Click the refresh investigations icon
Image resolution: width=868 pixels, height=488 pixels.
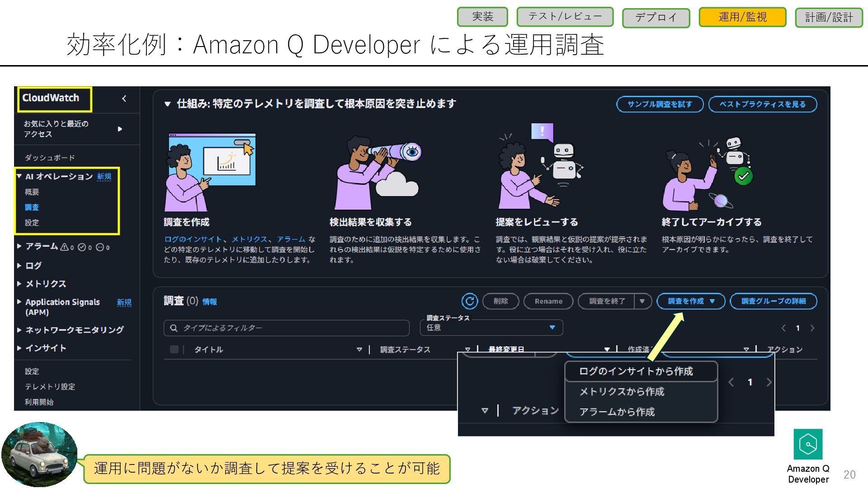coord(470,301)
